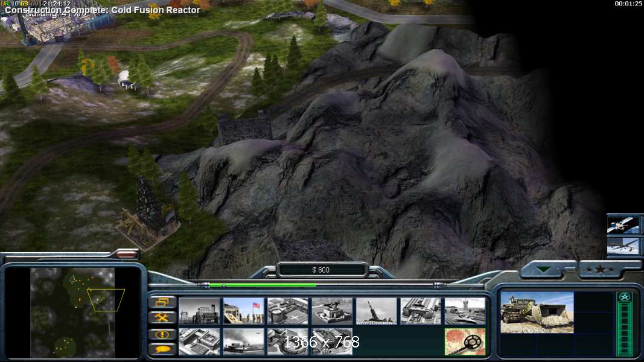This screenshot has height=362, width=644.
Task: Click the $ 600 money display
Action: pyautogui.click(x=322, y=270)
